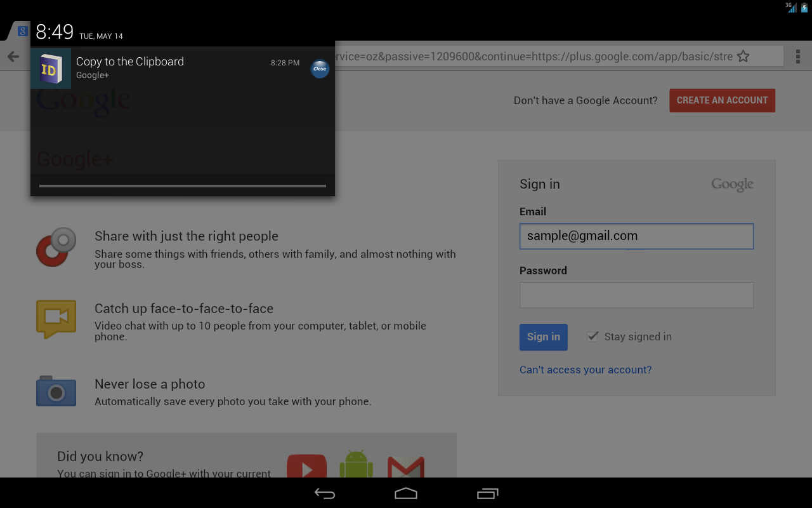Tap the Android Recent apps button
Screen dimensions: 812x508
coord(487,493)
